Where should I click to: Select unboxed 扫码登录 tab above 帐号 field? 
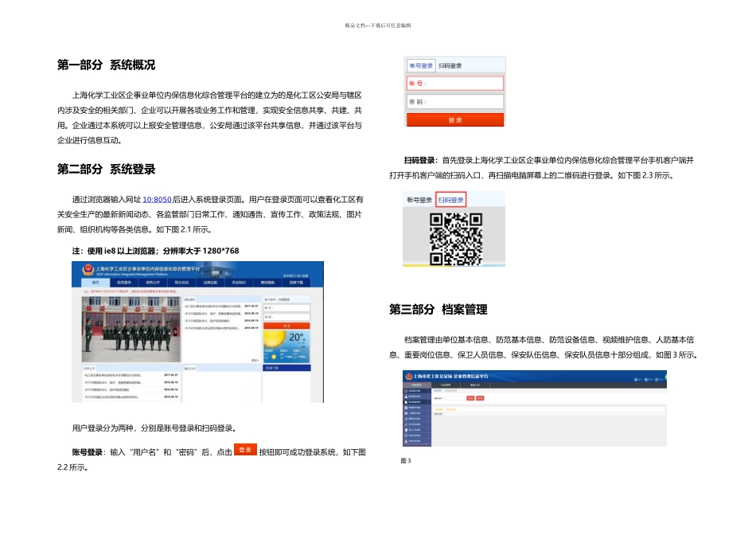(450, 65)
